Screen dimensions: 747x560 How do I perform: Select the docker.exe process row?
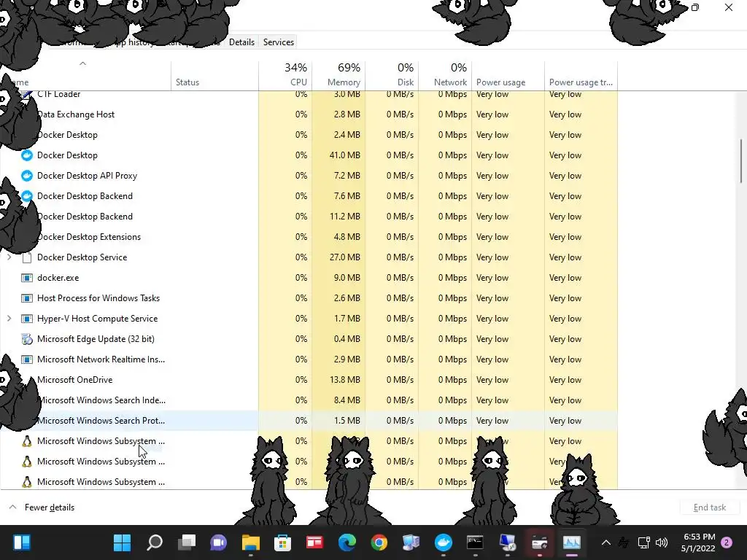pyautogui.click(x=309, y=278)
